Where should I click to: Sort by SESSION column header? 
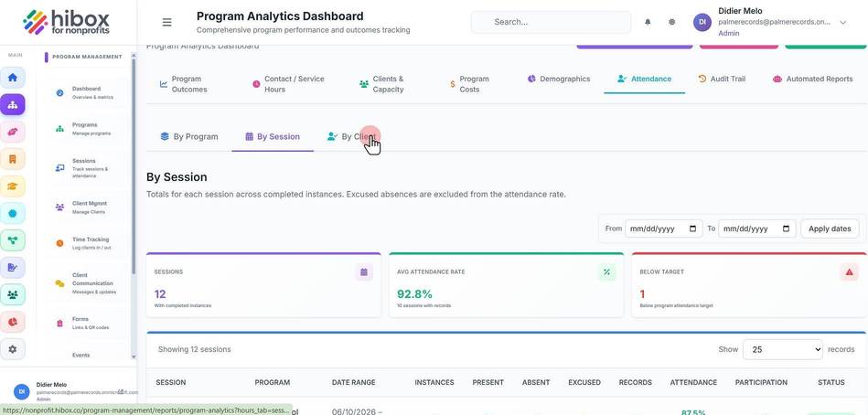(170, 382)
